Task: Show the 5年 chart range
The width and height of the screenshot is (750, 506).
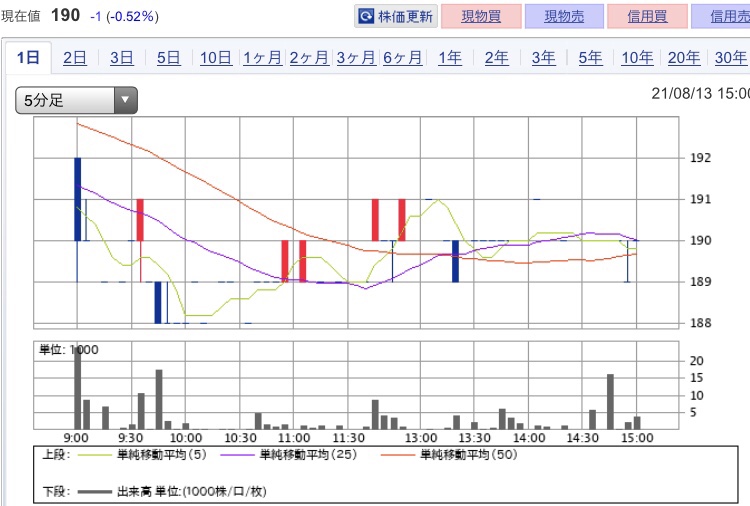Action: coord(590,58)
